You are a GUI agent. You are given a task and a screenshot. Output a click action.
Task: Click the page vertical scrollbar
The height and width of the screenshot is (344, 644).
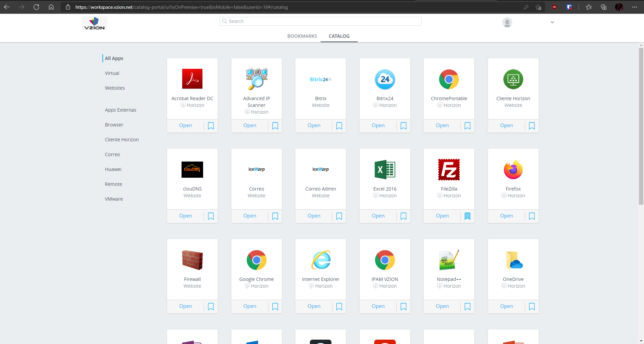[641, 126]
